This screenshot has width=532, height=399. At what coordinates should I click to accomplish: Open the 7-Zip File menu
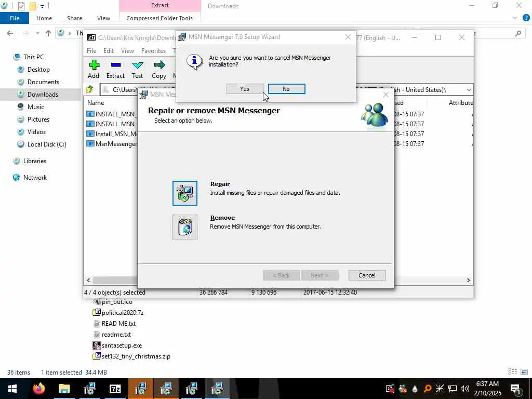pos(91,51)
